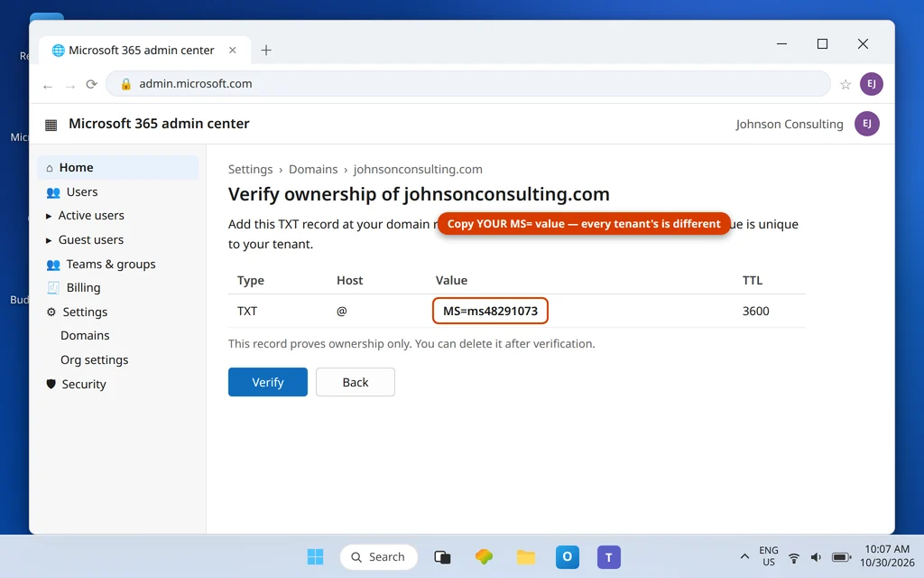
Task: Click the Value column header
Action: pyautogui.click(x=451, y=280)
